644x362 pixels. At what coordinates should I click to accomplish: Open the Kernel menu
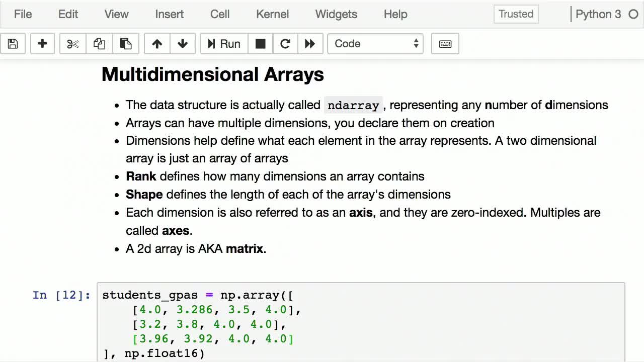click(x=272, y=14)
